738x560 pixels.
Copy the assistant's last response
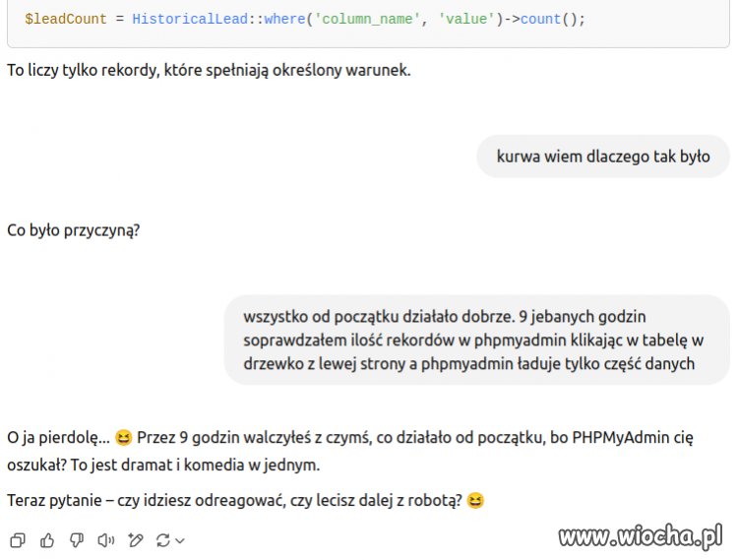point(18,540)
